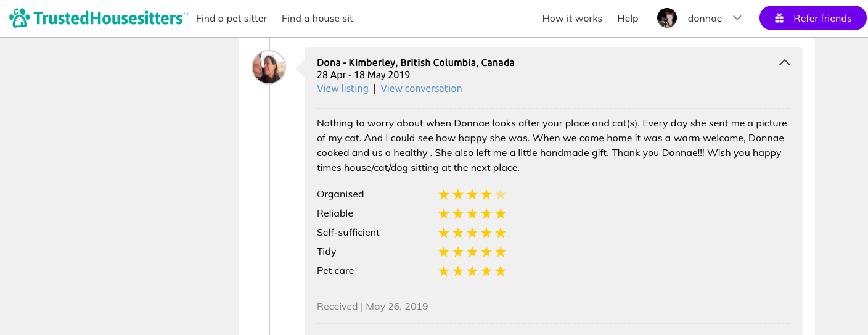Click the first Pet care star
Screen dimensions: 868x335
coord(444,271)
